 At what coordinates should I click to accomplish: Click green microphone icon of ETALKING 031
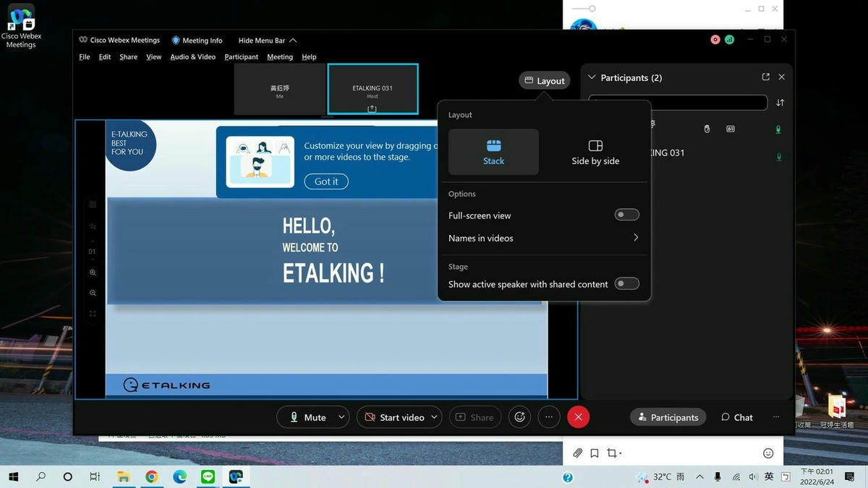coord(779,157)
